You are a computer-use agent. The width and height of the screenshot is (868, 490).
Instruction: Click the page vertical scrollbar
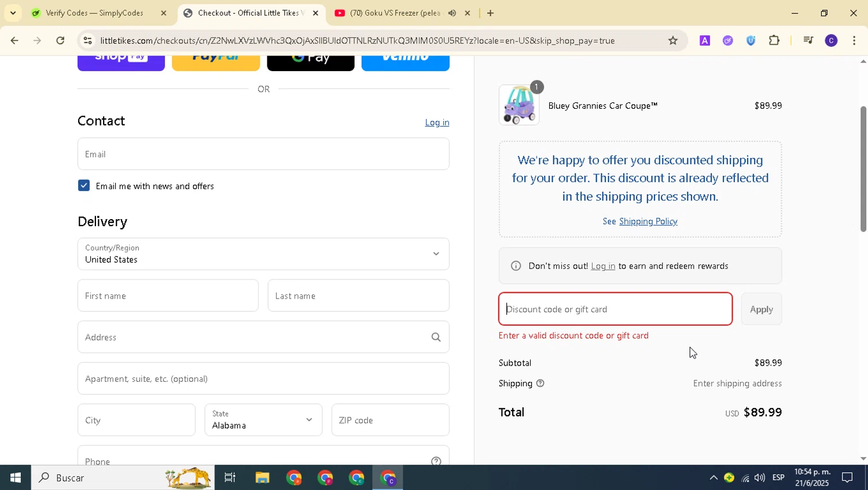click(863, 168)
